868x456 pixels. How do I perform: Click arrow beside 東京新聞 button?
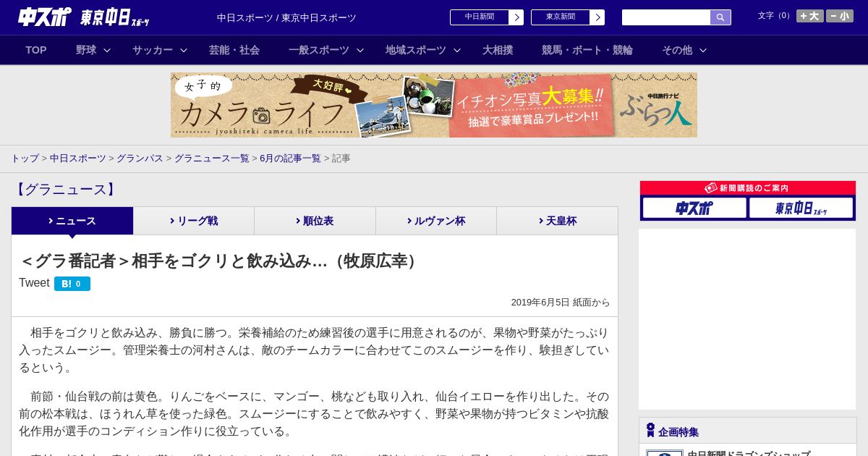pos(597,17)
